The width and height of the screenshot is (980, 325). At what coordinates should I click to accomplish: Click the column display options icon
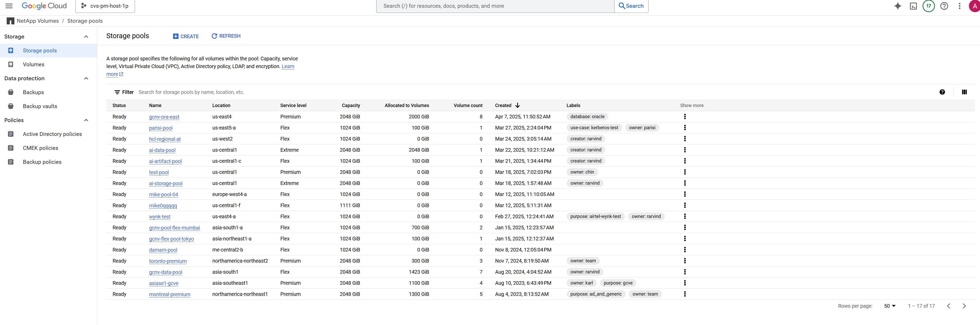[x=964, y=92]
